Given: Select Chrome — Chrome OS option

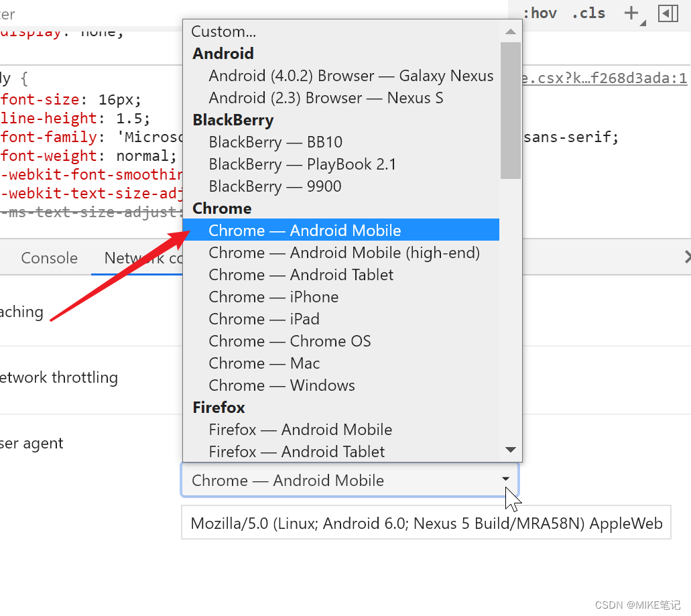Looking at the screenshot, I should [341, 341].
